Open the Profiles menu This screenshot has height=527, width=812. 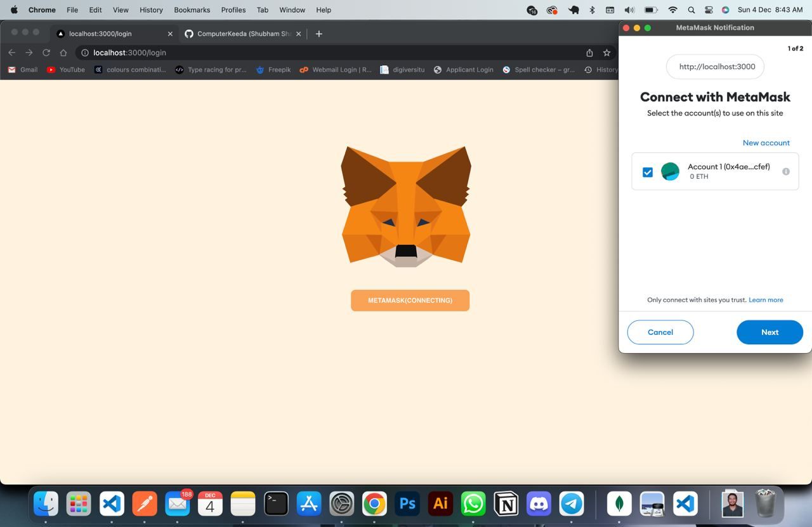[233, 10]
